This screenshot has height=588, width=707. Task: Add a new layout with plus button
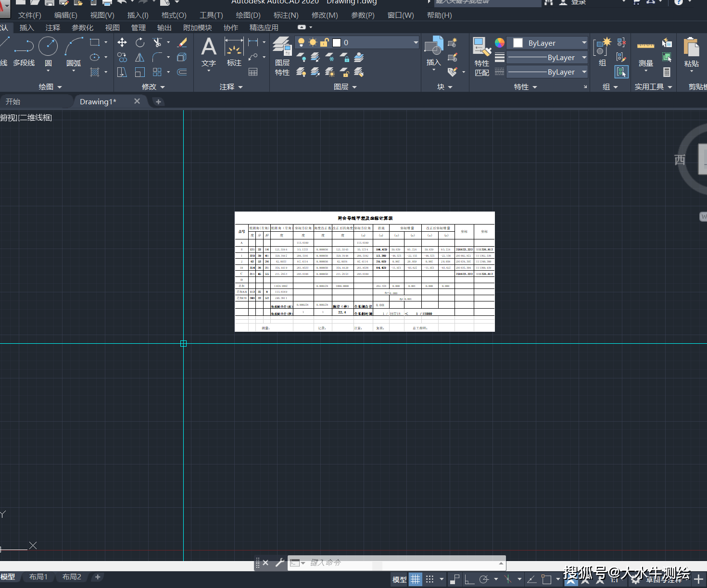coord(98,576)
